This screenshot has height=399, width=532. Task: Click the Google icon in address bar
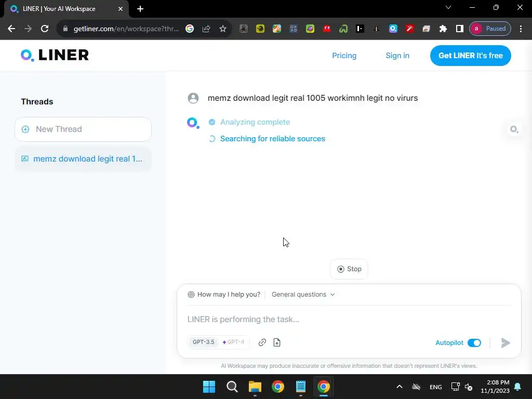(190, 29)
